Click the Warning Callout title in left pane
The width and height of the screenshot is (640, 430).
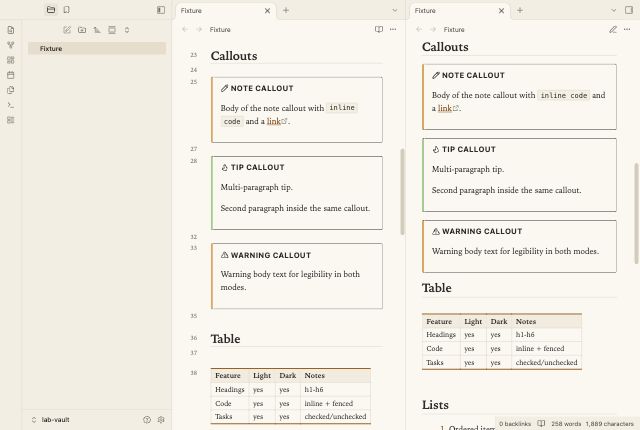point(271,255)
